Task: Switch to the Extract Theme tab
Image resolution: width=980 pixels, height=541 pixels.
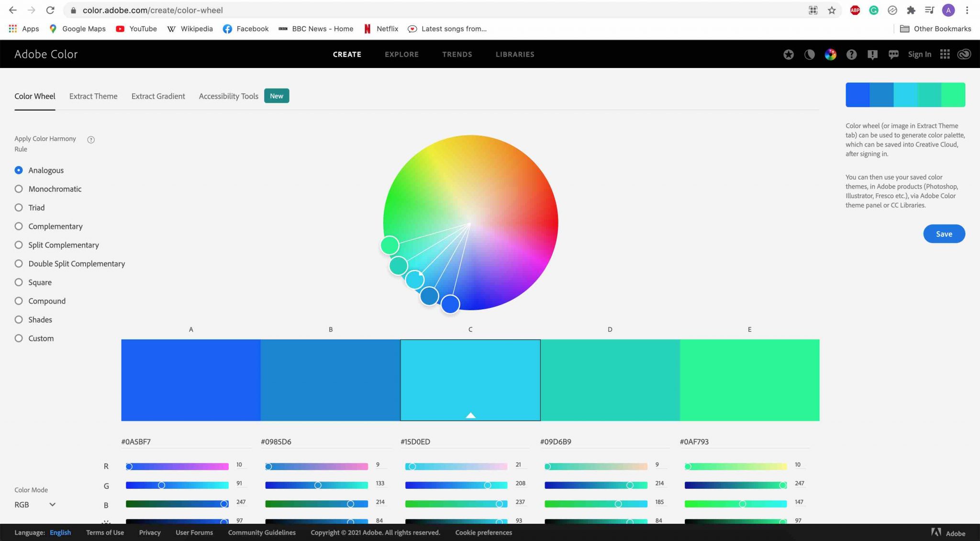Action: tap(93, 96)
